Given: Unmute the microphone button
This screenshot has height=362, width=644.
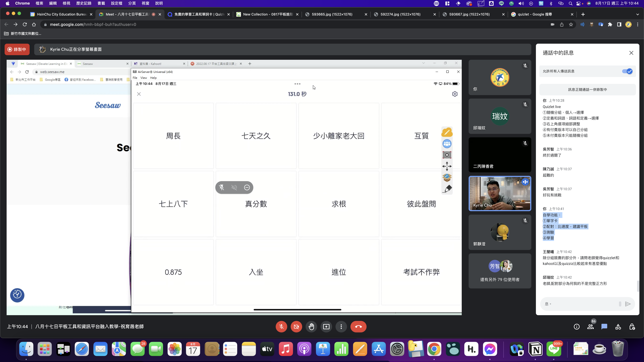Looking at the screenshot, I should click(x=281, y=327).
